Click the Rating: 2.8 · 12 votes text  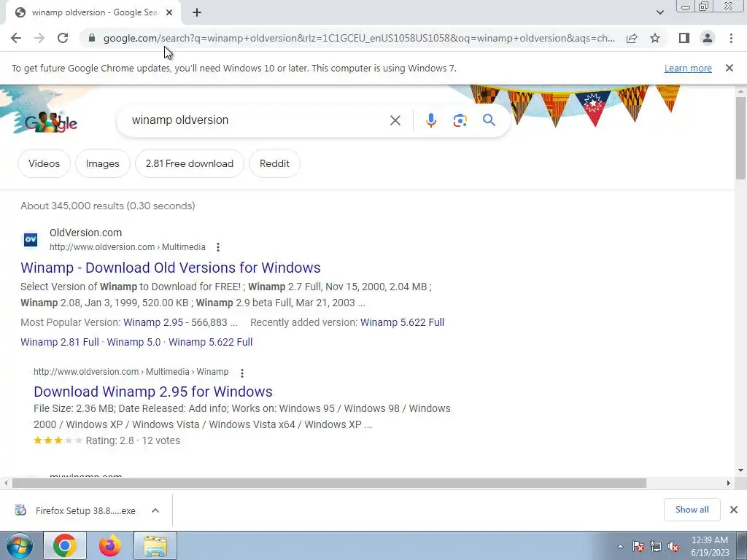(x=133, y=440)
